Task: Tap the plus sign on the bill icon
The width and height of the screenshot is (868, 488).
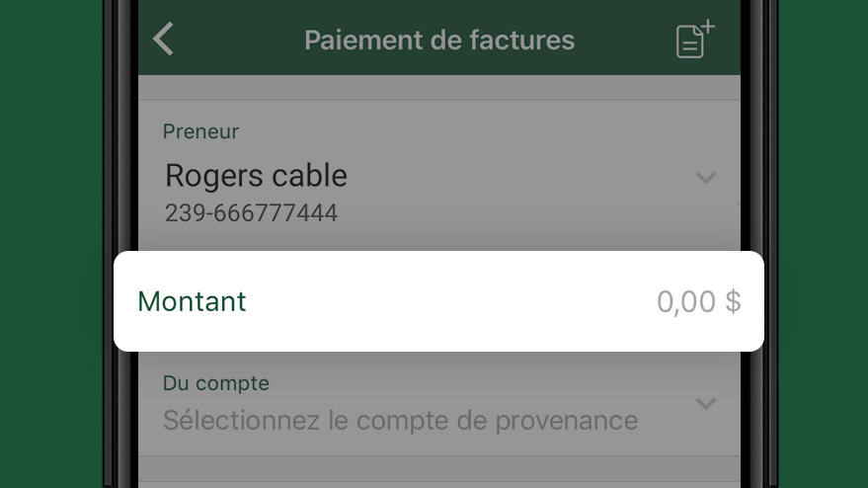Action: [707, 26]
